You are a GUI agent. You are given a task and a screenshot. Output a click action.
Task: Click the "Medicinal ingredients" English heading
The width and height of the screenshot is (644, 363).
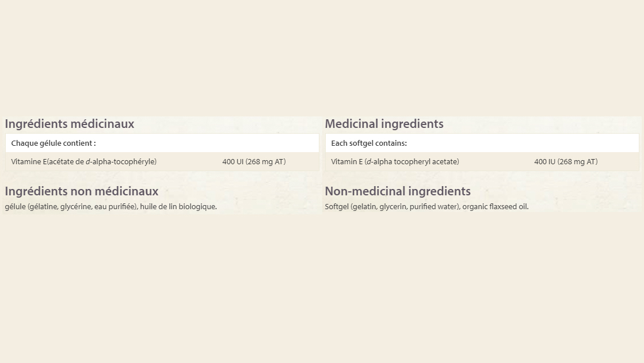pos(384,124)
